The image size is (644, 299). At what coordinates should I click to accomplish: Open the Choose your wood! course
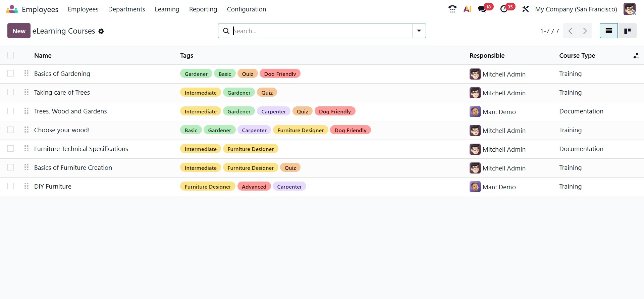[62, 130]
